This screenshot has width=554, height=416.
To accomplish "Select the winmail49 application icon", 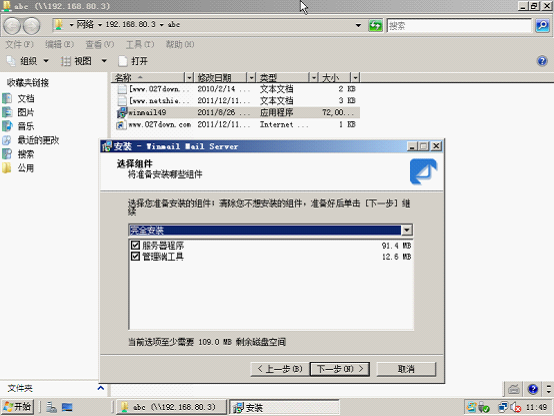I will coord(122,113).
